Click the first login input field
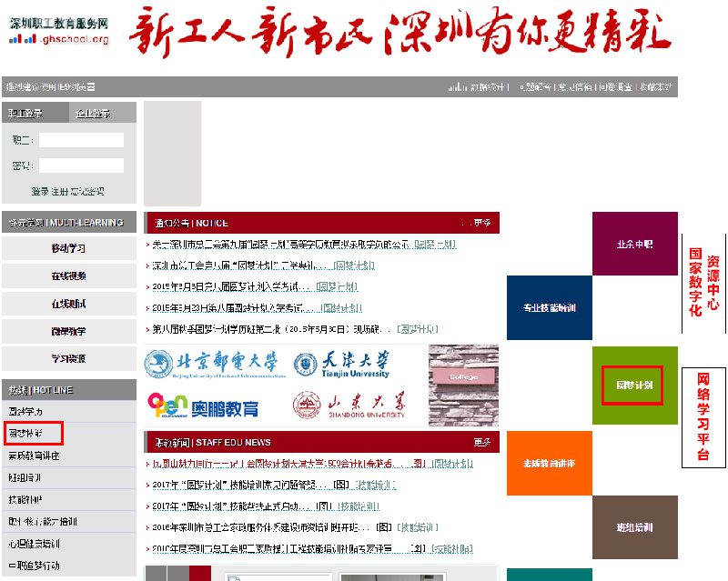This screenshot has width=728, height=581. [x=81, y=140]
